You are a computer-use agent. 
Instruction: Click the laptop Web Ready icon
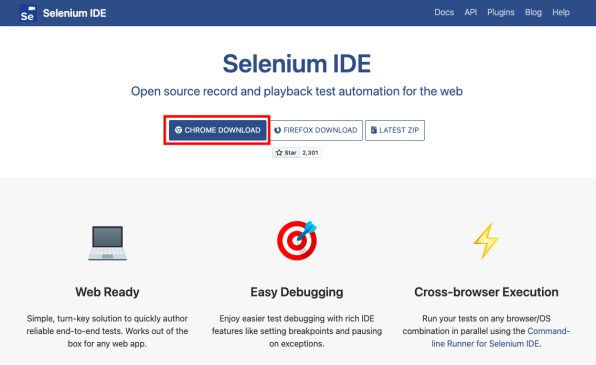(108, 243)
